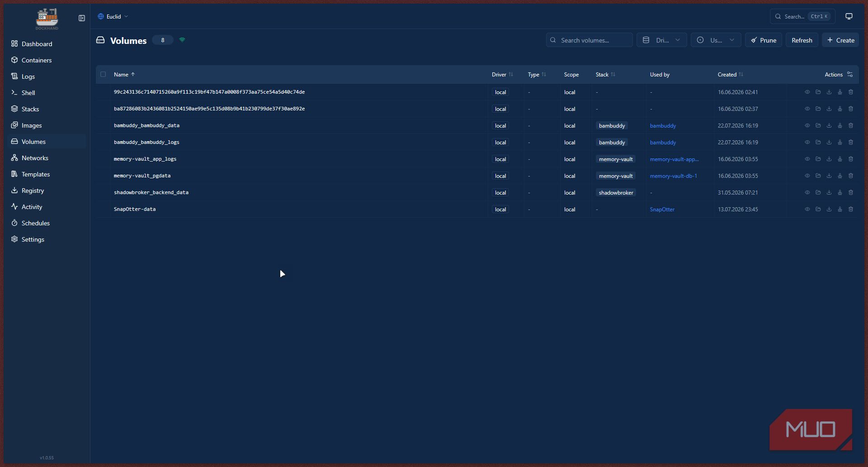
Task: Browse files of bambuddy_bambuddy_data via folder icon
Action: click(x=818, y=125)
